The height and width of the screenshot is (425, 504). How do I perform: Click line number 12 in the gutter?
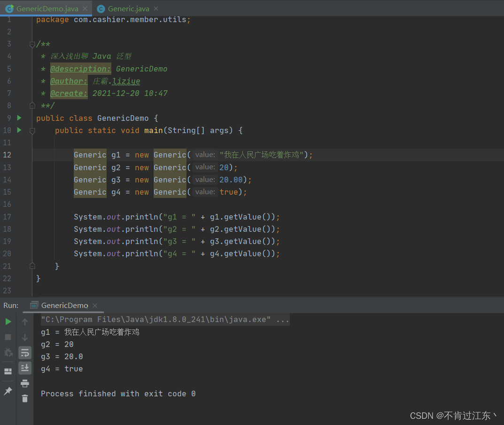click(7, 155)
